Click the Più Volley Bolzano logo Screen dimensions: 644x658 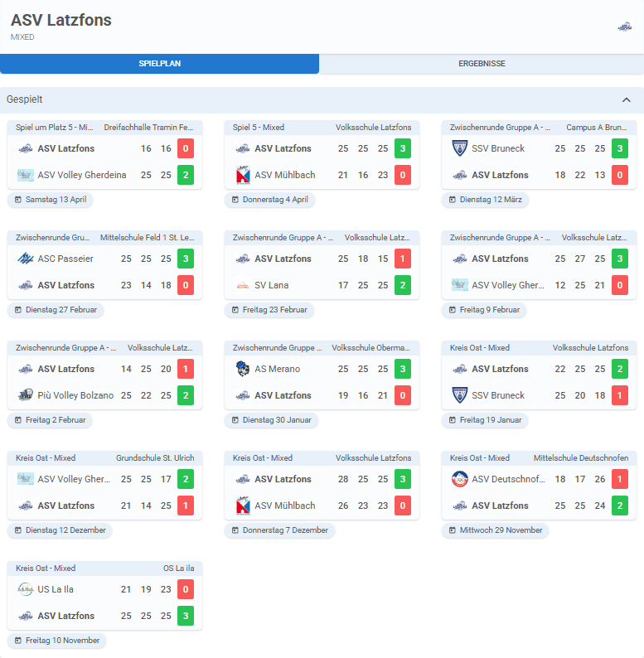point(26,395)
